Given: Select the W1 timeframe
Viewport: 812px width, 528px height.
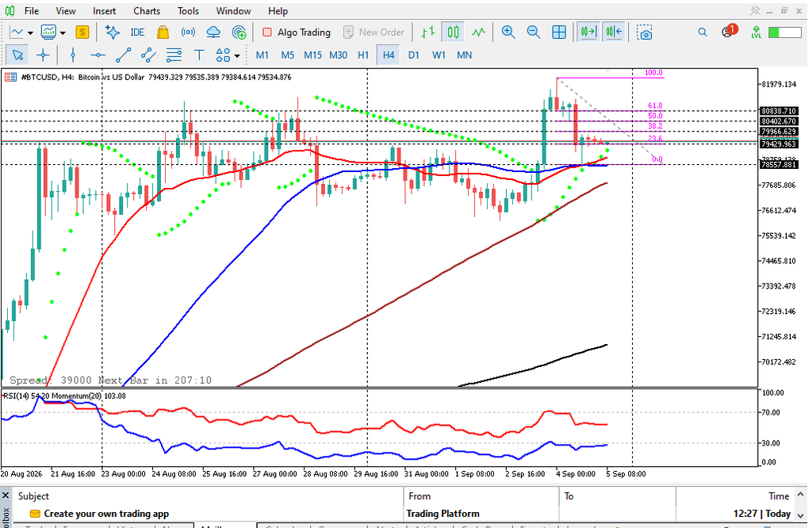Looking at the screenshot, I should (439, 55).
